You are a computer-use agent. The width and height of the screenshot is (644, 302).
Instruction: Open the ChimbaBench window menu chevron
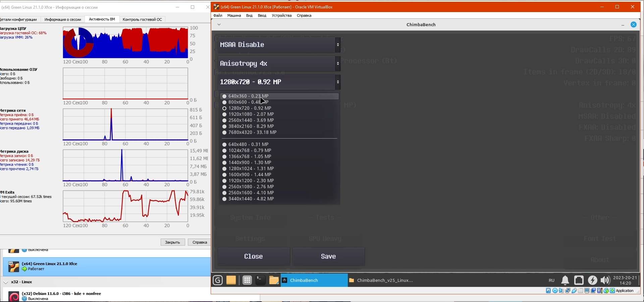pyautogui.click(x=219, y=24)
